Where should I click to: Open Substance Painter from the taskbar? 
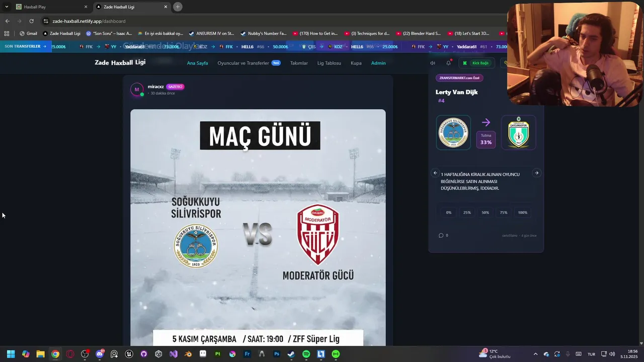[x=217, y=354]
